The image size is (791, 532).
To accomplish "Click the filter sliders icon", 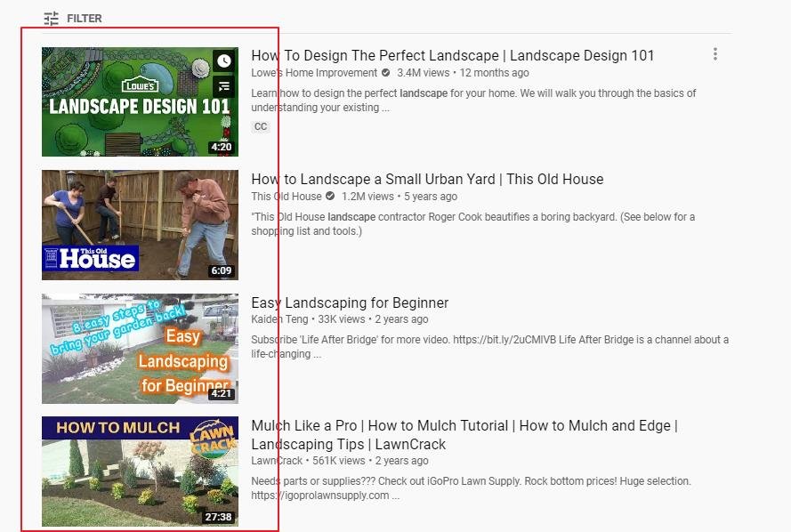I will coord(51,19).
